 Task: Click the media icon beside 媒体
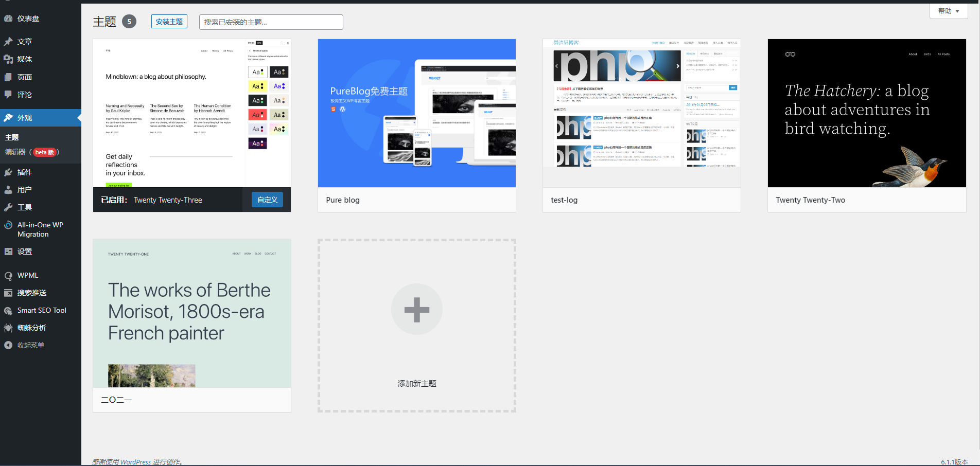point(8,59)
